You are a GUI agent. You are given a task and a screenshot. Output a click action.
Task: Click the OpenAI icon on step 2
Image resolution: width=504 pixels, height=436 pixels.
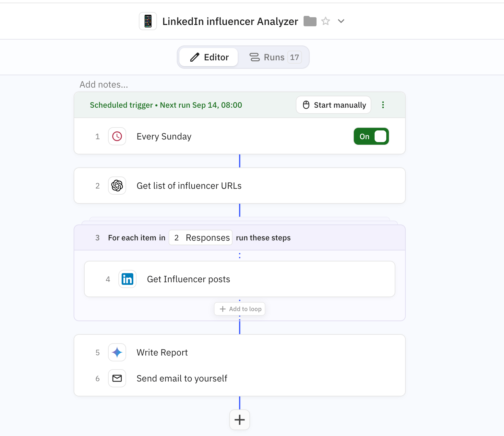click(x=117, y=186)
